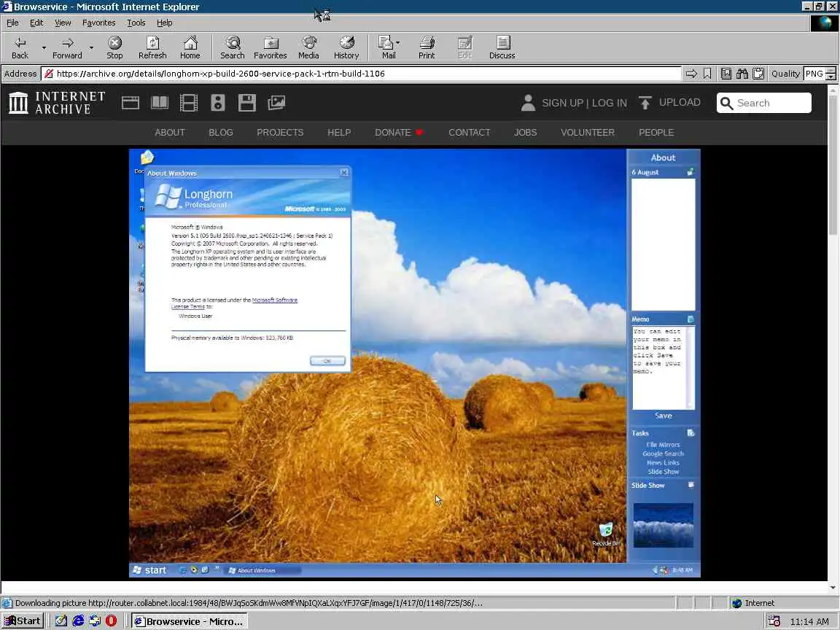Print the page with Print button
The height and width of the screenshot is (630, 840).
point(427,47)
